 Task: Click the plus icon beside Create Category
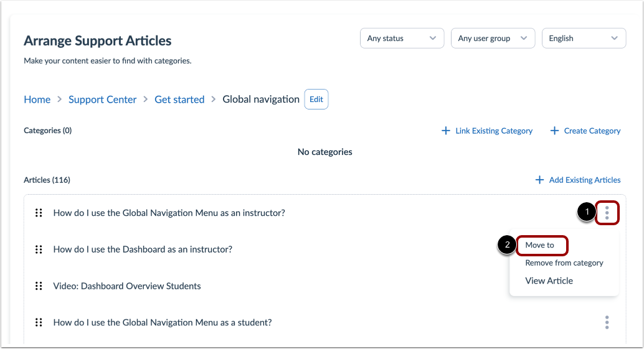pos(554,131)
